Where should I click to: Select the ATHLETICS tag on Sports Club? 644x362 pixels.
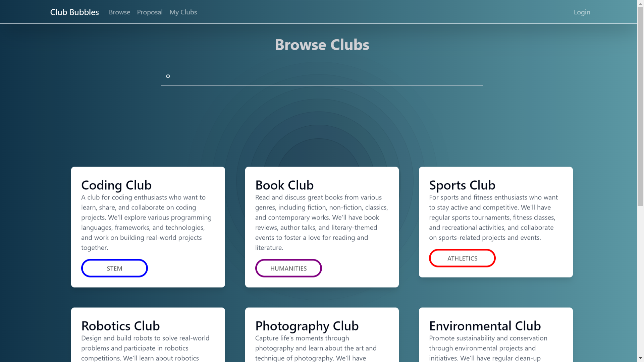[x=462, y=258]
